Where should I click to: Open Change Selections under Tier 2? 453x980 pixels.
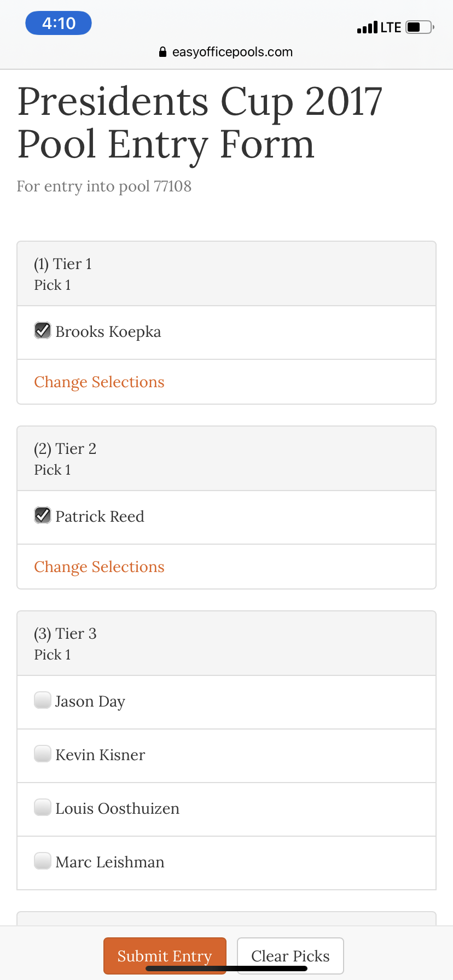click(x=99, y=567)
